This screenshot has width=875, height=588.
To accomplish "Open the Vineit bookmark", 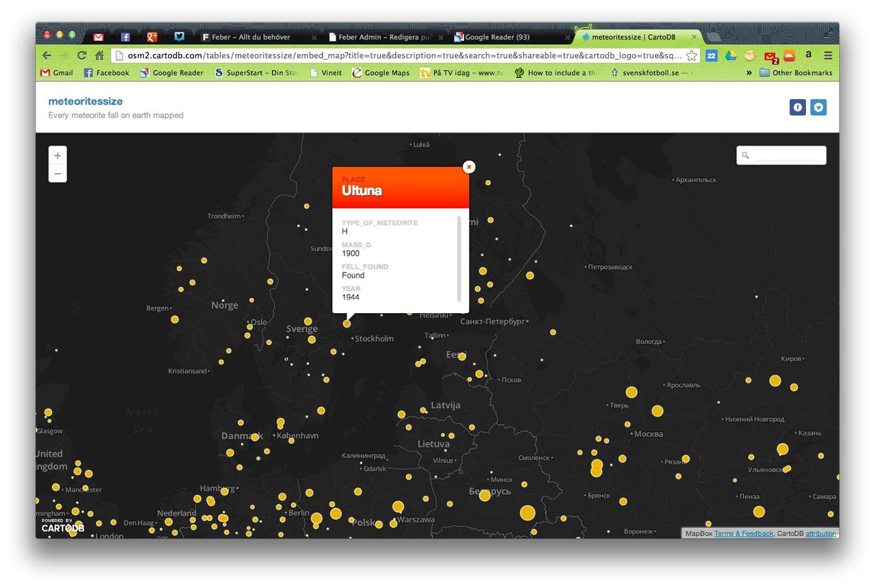I will pos(325,72).
